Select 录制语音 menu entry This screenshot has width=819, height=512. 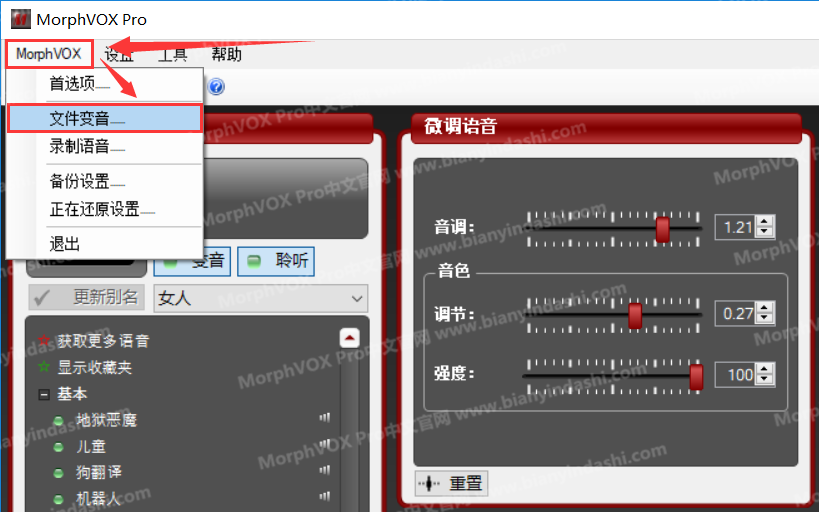[104, 146]
